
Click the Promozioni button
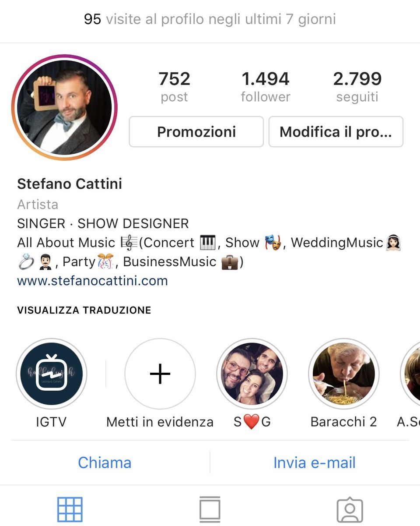pos(196,131)
